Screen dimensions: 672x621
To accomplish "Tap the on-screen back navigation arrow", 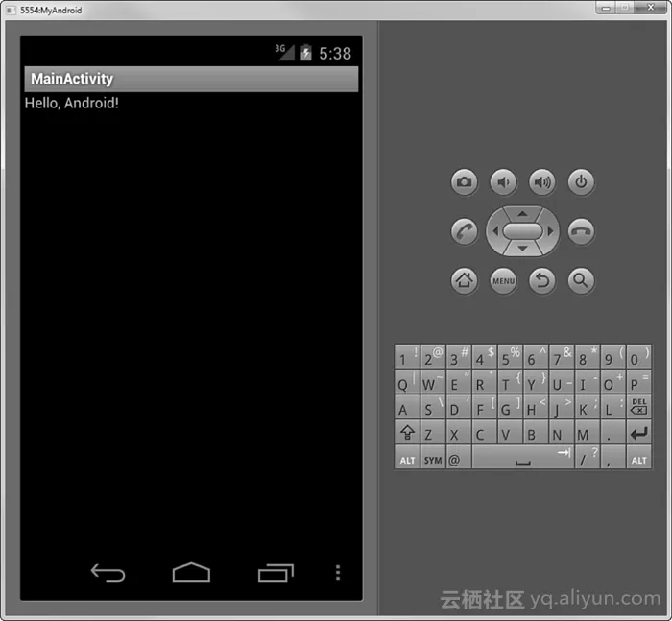I will (108, 573).
